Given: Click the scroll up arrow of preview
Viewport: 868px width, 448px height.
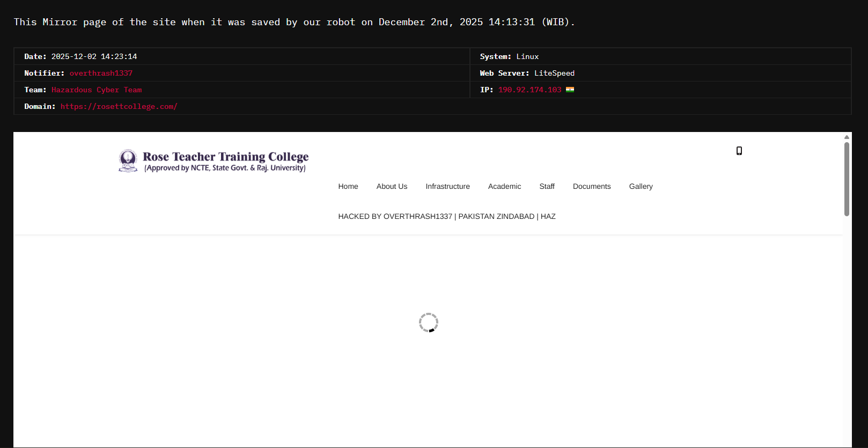Looking at the screenshot, I should coord(847,137).
